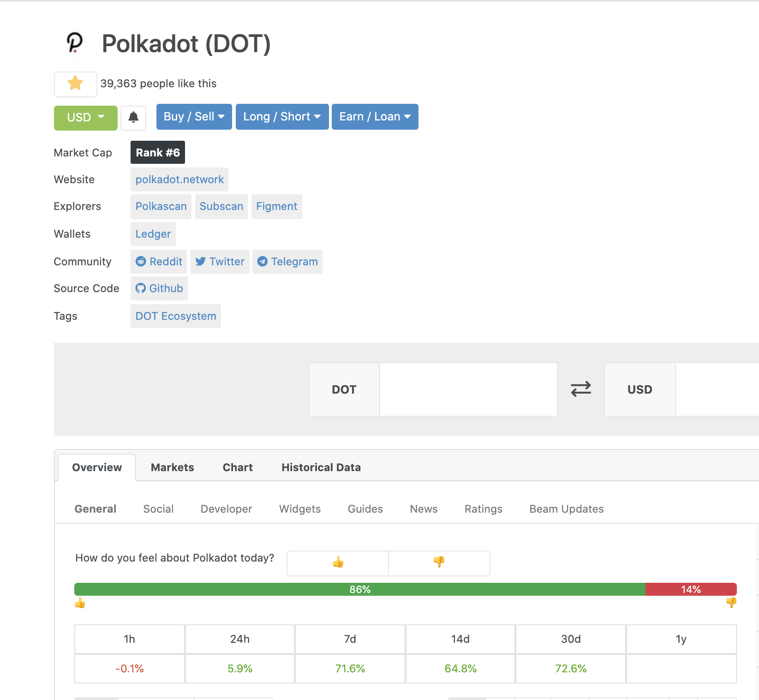Click the price alert bell icon
Screen dimensions: 759x700
click(x=133, y=117)
